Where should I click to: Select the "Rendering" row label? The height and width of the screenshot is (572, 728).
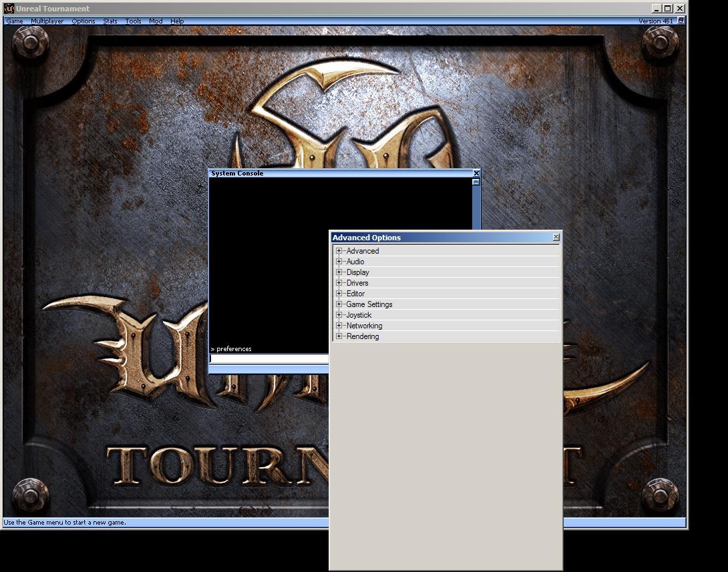363,336
